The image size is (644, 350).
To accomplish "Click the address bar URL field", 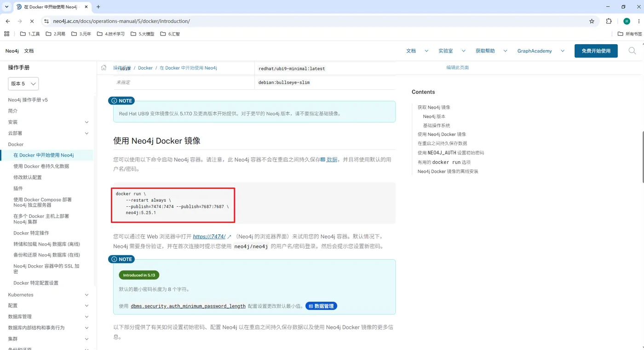I will (x=317, y=21).
